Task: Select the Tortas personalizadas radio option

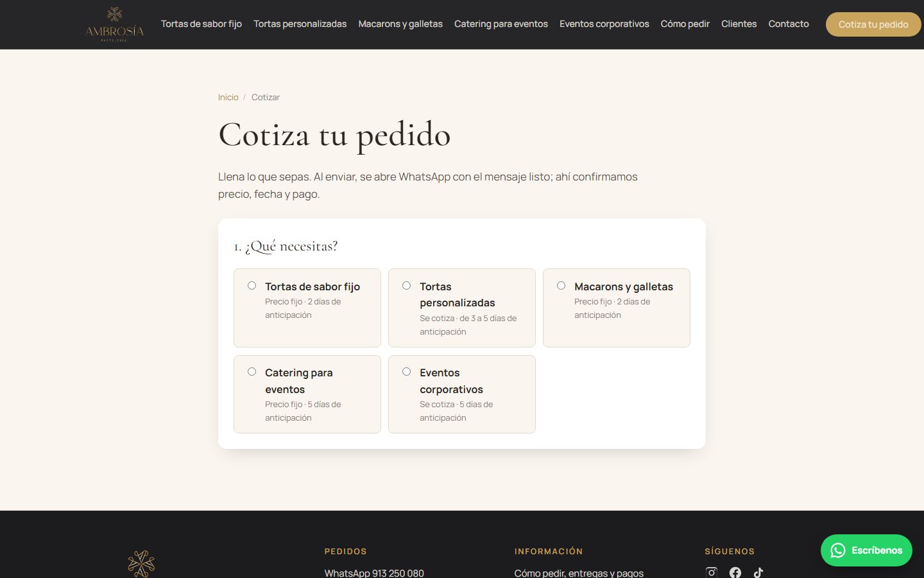Action: pos(406,286)
